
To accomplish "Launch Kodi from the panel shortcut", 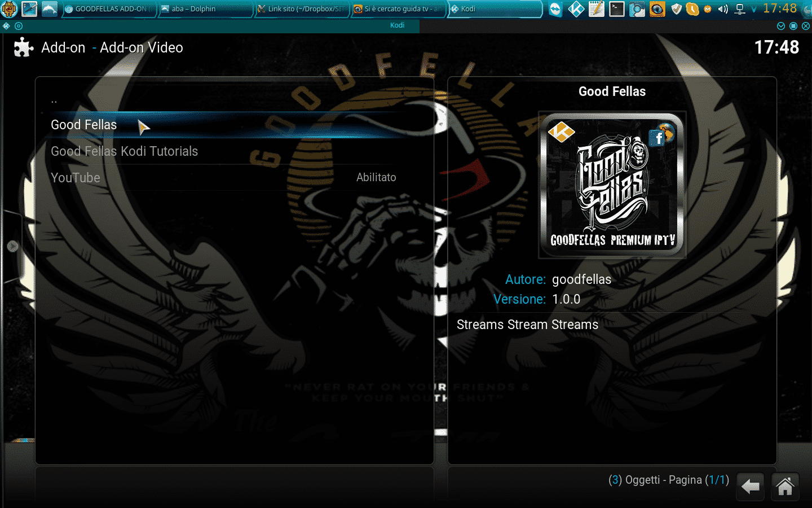I will coord(576,9).
